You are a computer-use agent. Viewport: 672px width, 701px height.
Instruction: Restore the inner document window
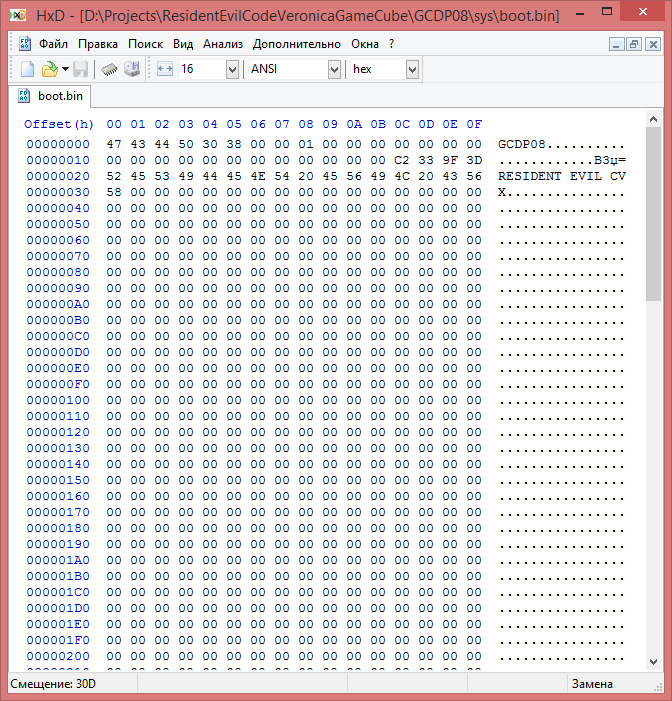(634, 44)
